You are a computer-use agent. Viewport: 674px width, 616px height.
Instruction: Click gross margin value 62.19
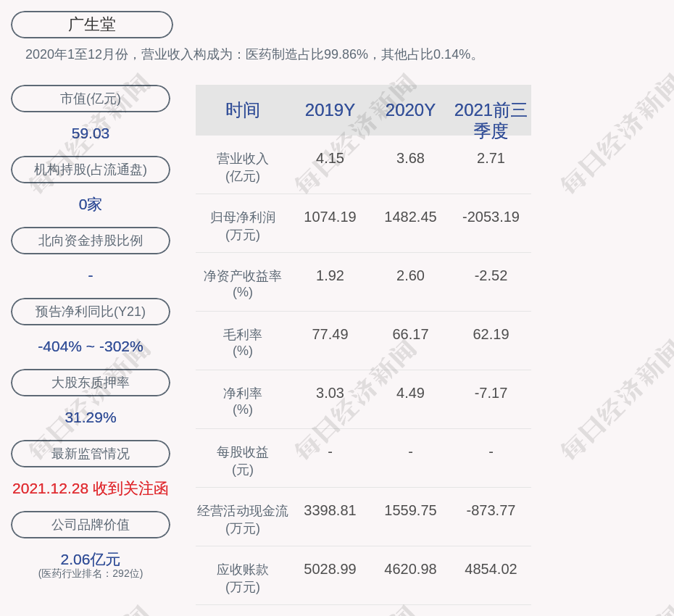(x=491, y=334)
